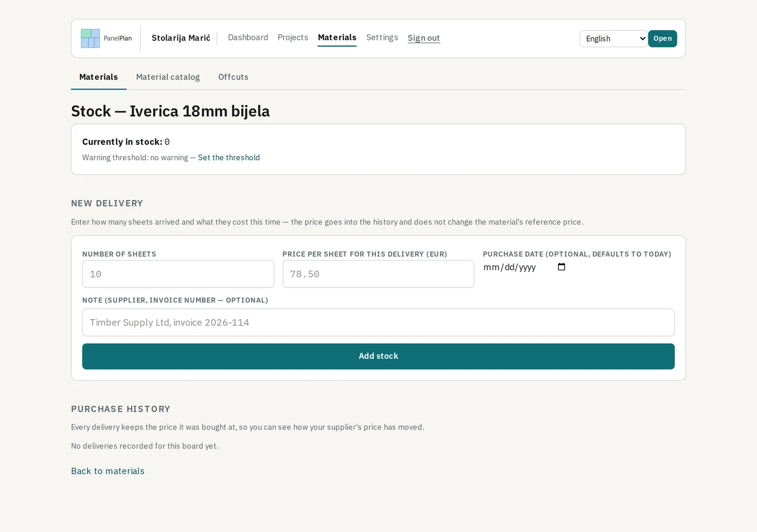757x532 pixels.
Task: Click the Add stock button
Action: click(x=378, y=357)
